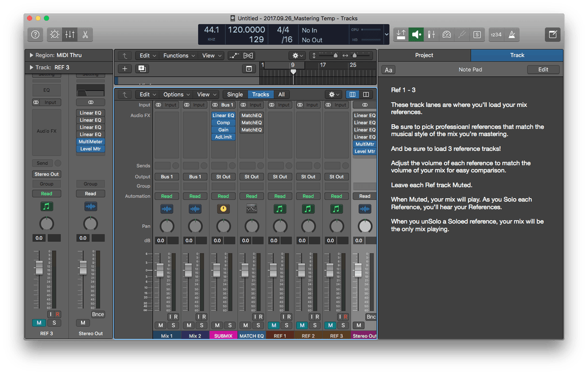The height and width of the screenshot is (374, 588).
Task: Click the low latency mode gauge icon
Action: pyautogui.click(x=446, y=34)
